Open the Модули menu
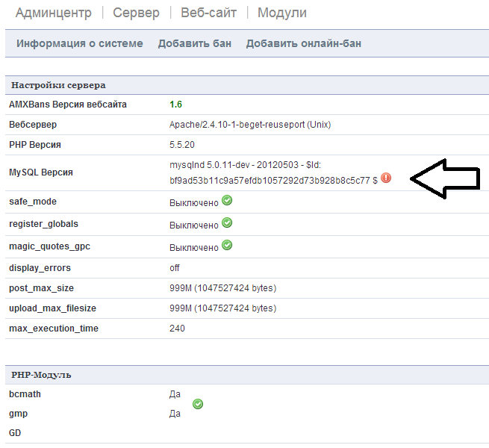The height and width of the screenshot is (448, 489). (282, 13)
